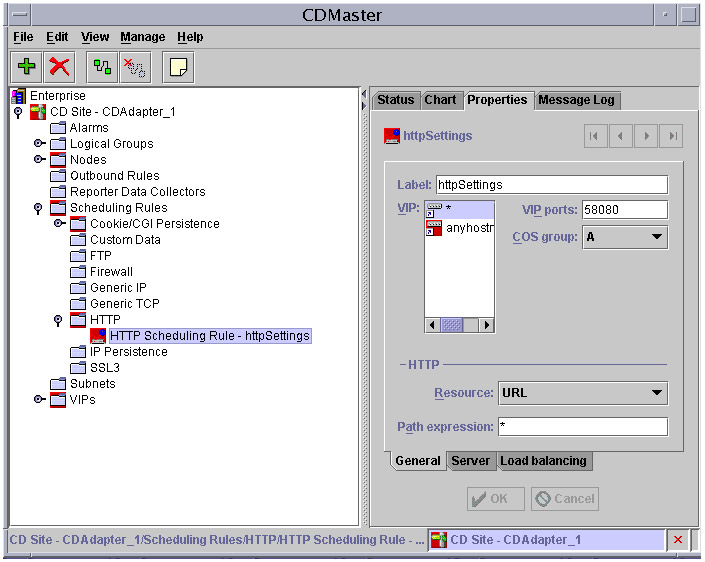705x562 pixels.
Task: Switch to the Message Log tab
Action: point(576,100)
